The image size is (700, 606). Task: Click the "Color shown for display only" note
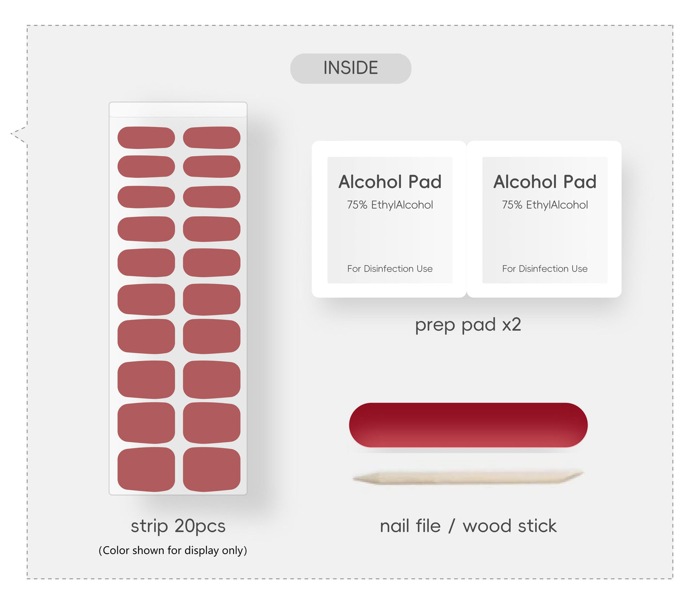(173, 550)
